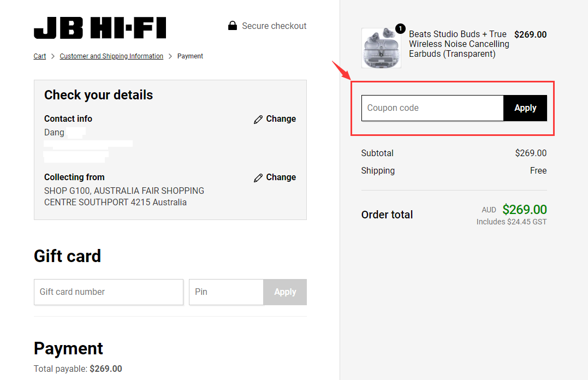Screen dimensions: 588x380
Task: Click the JB HI-FI logo
Action: point(100,28)
